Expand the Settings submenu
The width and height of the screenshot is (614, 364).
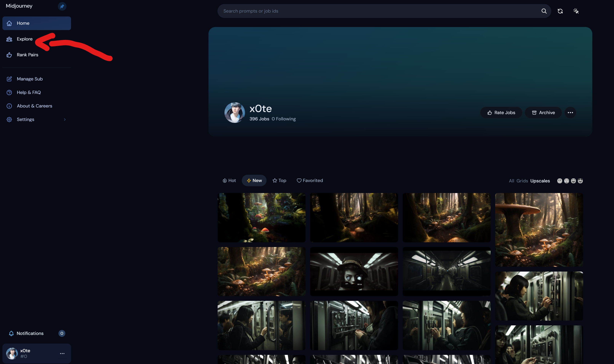65,119
